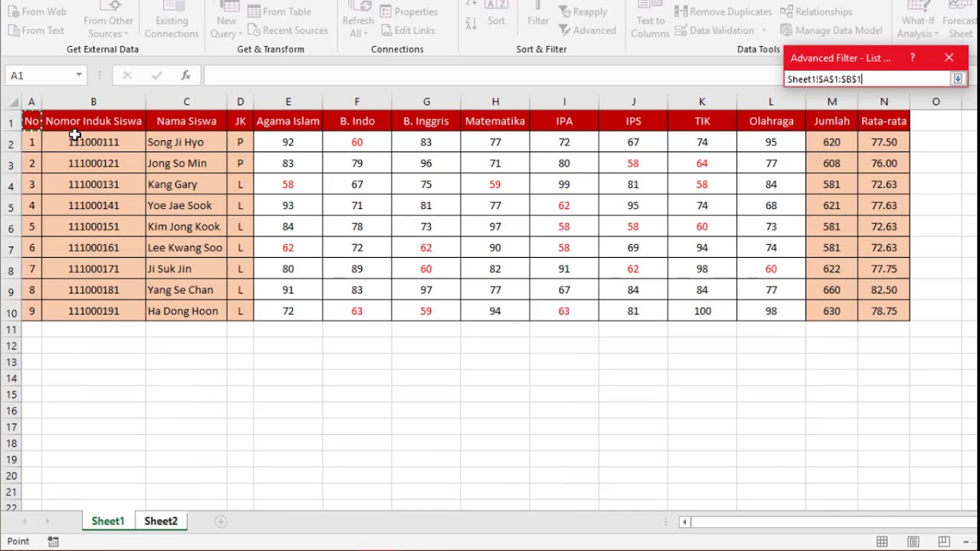The height and width of the screenshot is (551, 980).
Task: Click the From Text import icon
Action: [13, 31]
